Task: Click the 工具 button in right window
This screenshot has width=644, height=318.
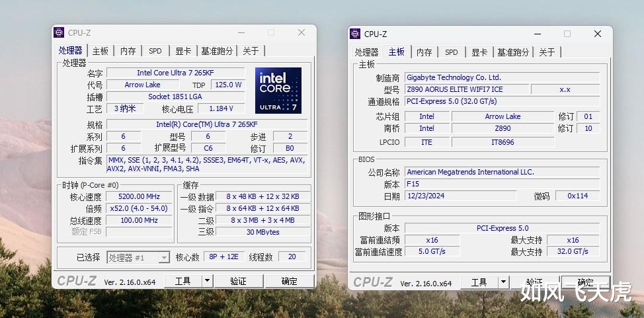Action: [x=479, y=283]
